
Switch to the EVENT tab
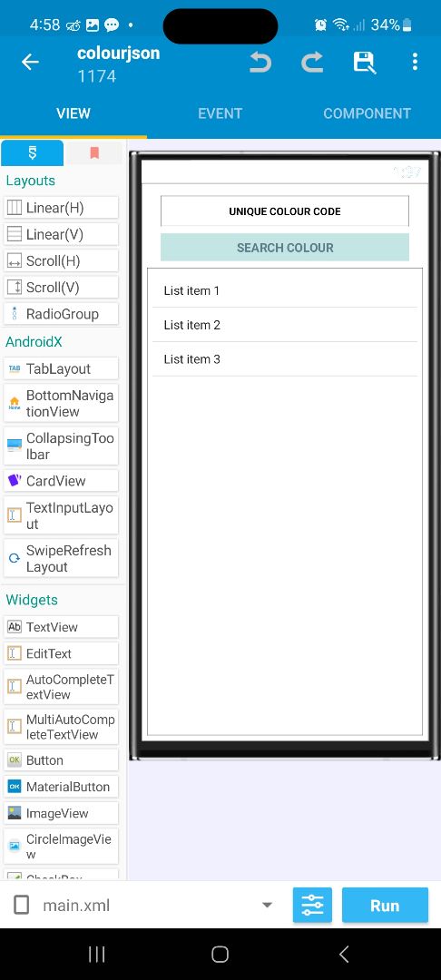tap(220, 113)
